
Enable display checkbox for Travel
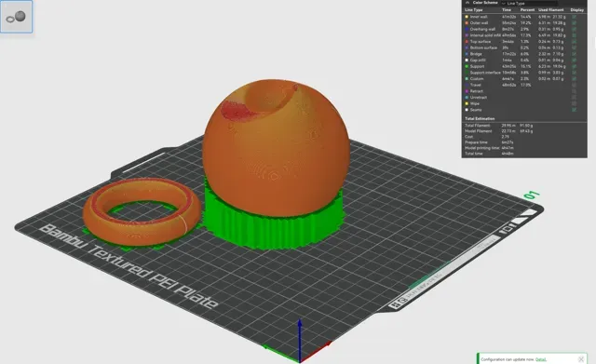(x=574, y=85)
